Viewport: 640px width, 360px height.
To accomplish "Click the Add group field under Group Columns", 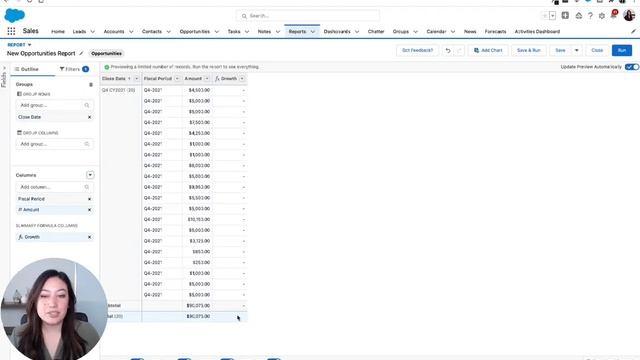I will pos(54,144).
